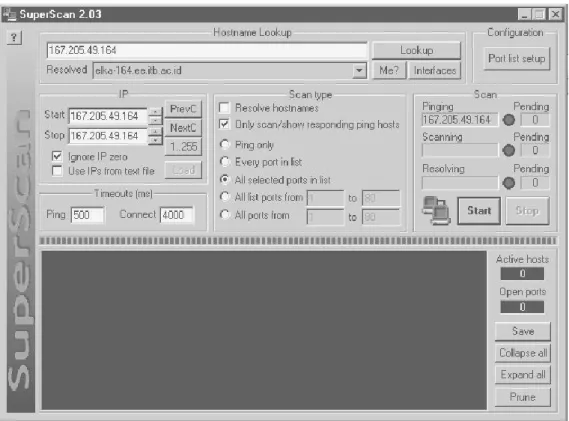Screen dimensions: 569x421
Task: Toggle Only scan/show responding ping hosts
Action: [x=224, y=124]
